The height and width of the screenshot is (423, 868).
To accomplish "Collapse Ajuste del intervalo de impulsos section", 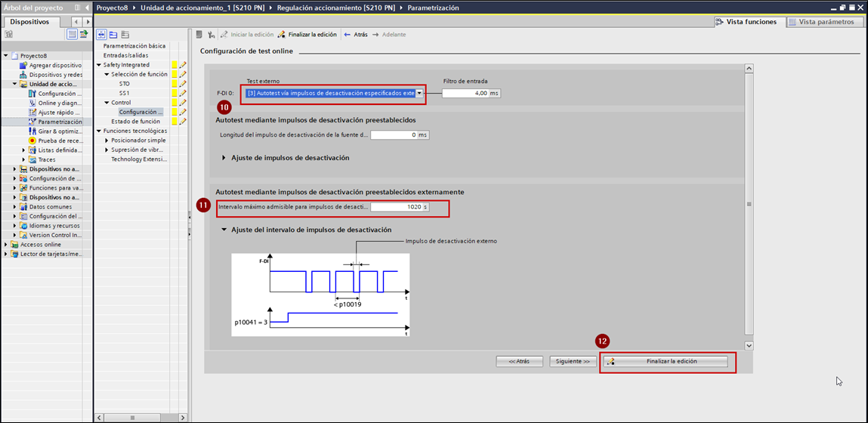I will 224,230.
